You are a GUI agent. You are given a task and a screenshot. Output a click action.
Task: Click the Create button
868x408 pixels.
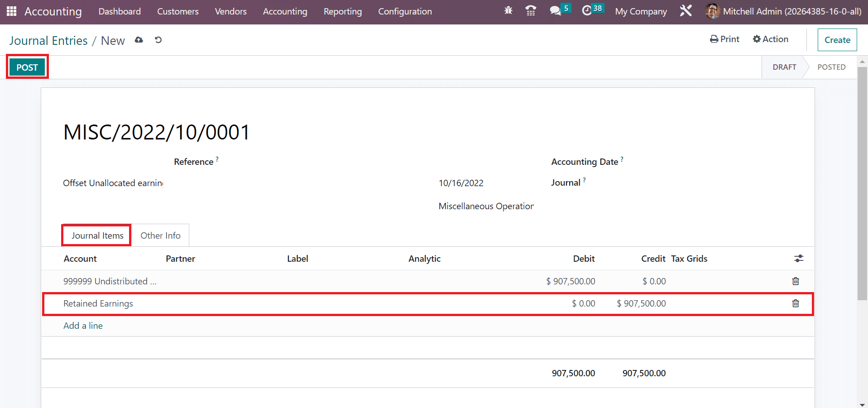coord(837,40)
